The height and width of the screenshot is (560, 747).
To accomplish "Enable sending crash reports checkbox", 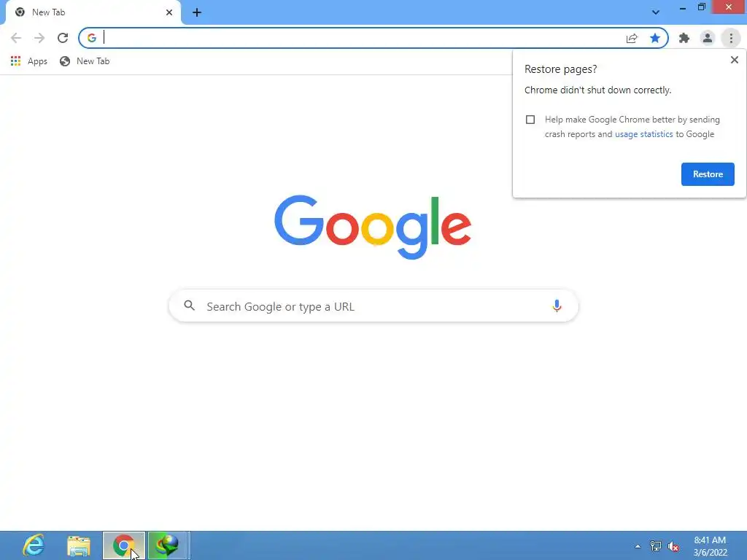I will (530, 120).
